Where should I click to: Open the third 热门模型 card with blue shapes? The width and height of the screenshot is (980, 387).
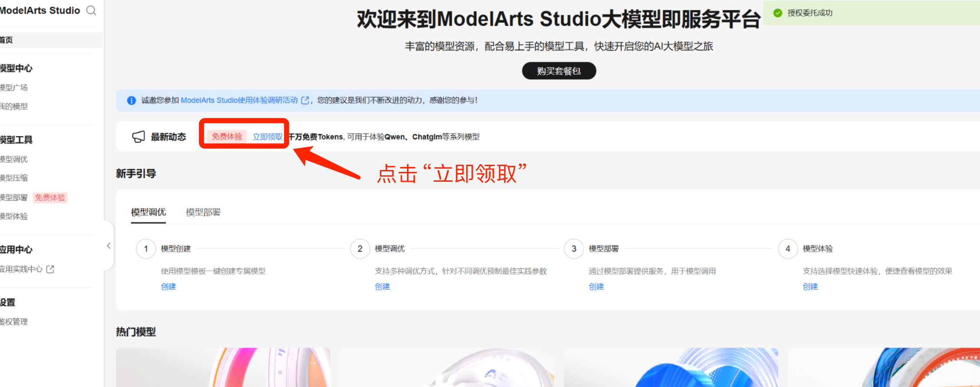[x=671, y=367]
